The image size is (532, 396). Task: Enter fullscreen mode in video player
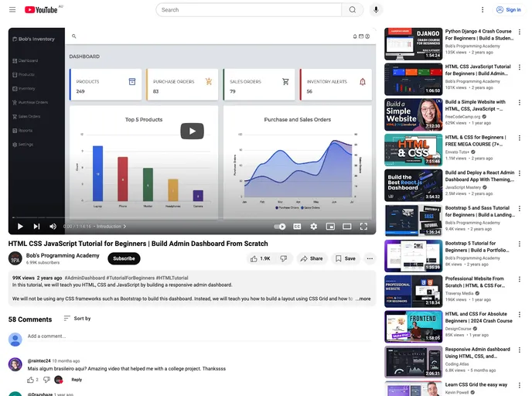click(363, 227)
